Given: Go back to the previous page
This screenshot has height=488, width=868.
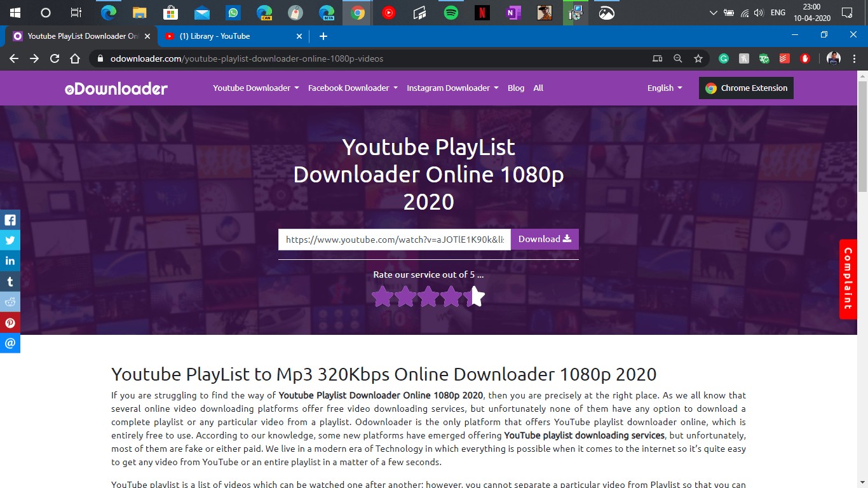Looking at the screenshot, I should tap(14, 58).
